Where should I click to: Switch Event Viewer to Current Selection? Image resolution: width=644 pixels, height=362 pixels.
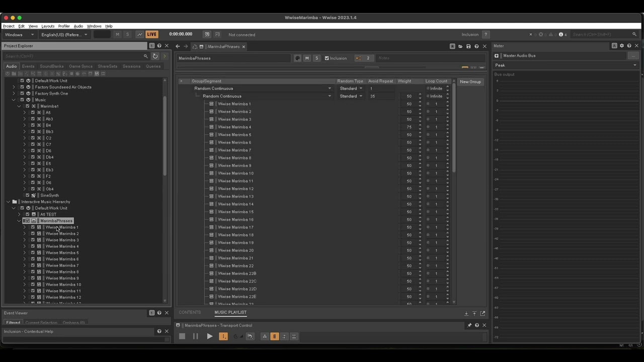[41, 323]
